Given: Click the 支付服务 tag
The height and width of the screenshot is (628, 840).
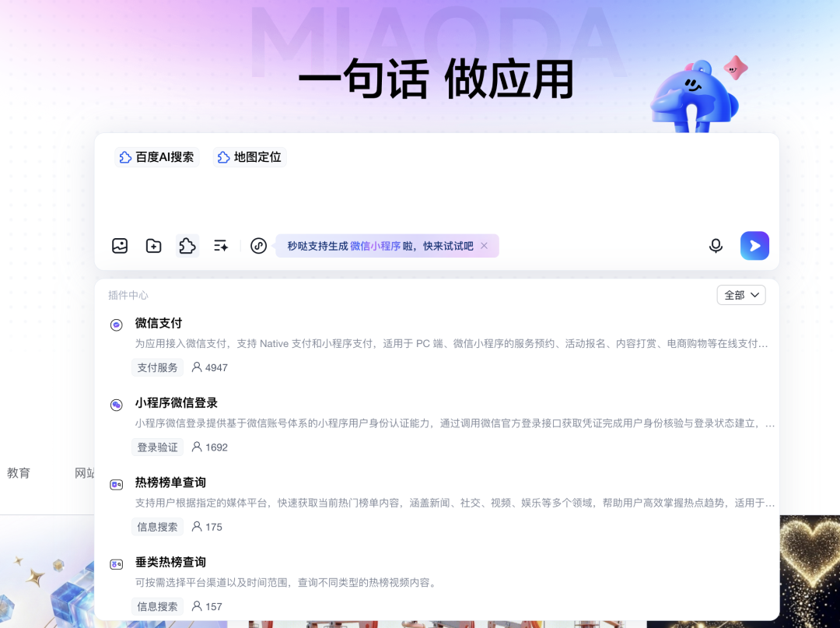Looking at the screenshot, I should [x=157, y=367].
